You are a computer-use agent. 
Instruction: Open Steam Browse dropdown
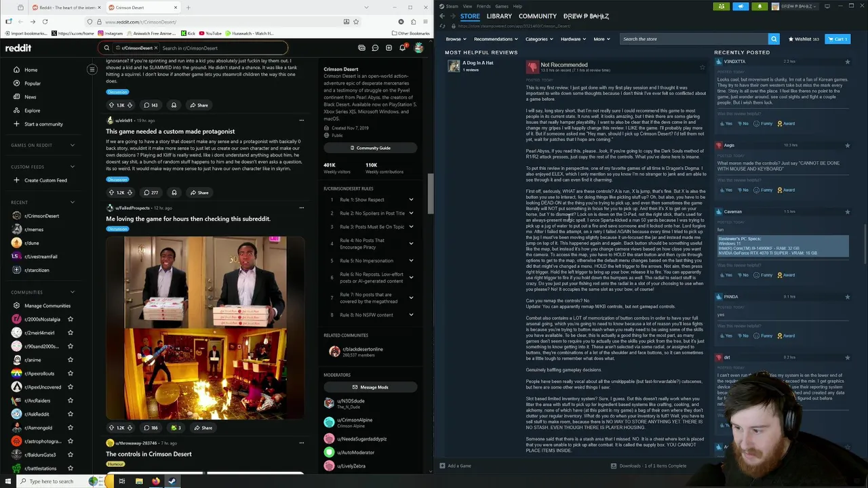click(455, 39)
